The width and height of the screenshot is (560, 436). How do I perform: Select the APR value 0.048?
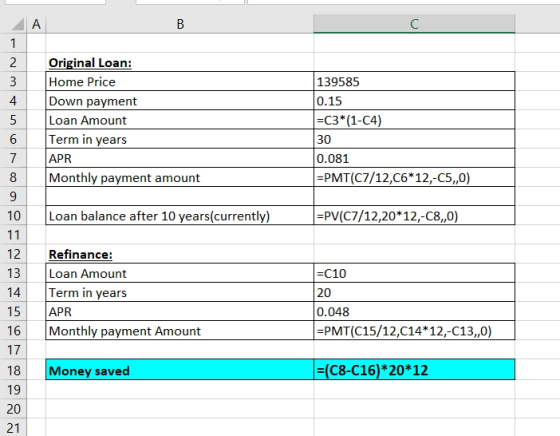click(414, 311)
